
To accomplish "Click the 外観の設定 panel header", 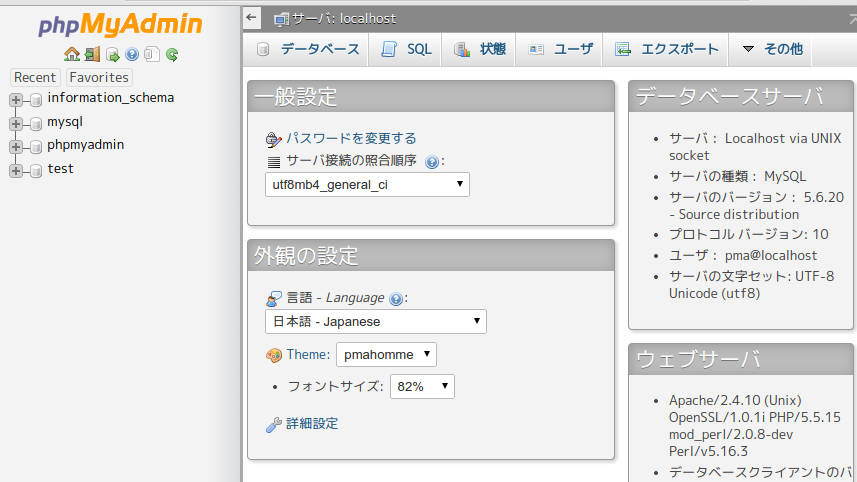I will point(431,255).
